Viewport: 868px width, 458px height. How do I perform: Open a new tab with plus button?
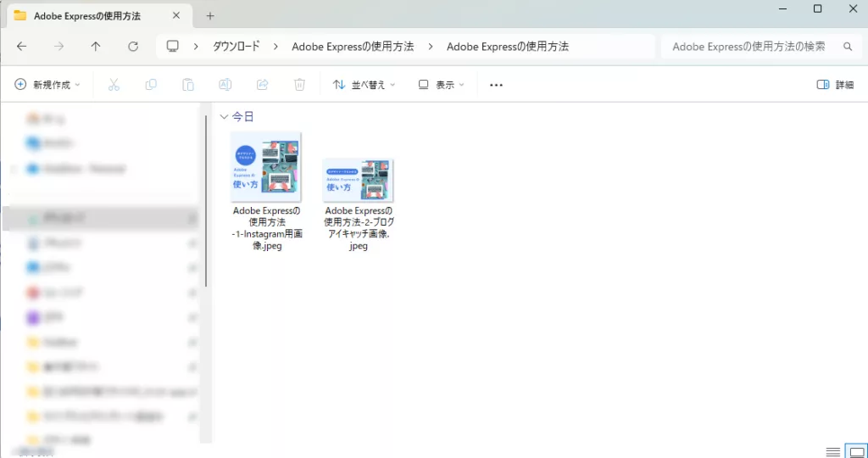pos(210,16)
